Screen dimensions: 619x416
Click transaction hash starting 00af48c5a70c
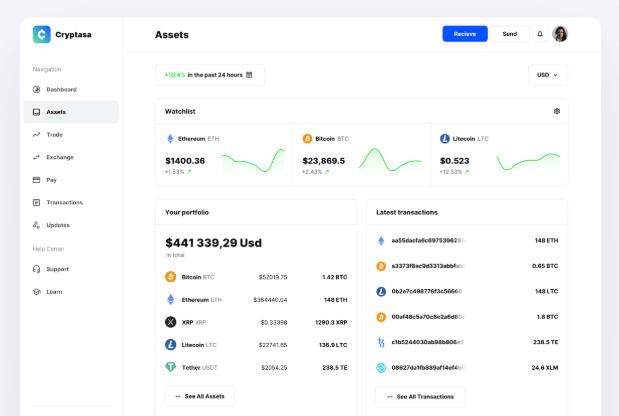428,317
